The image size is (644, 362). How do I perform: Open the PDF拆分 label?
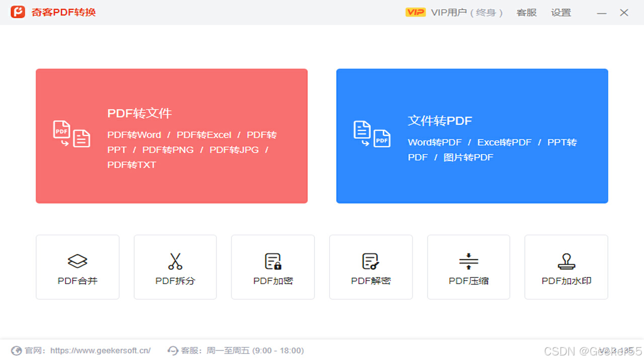click(175, 281)
